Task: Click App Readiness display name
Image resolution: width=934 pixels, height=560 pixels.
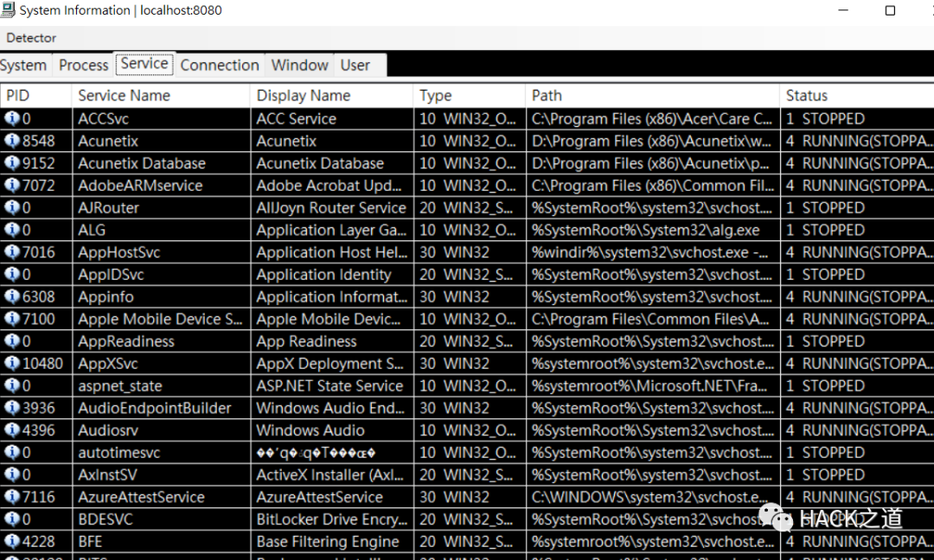Action: pyautogui.click(x=306, y=341)
